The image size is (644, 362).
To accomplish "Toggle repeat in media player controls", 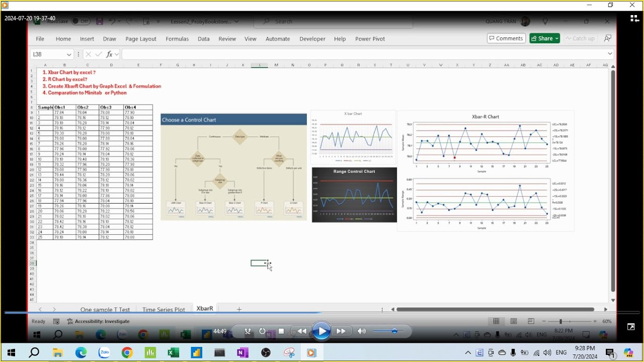I will [262, 331].
